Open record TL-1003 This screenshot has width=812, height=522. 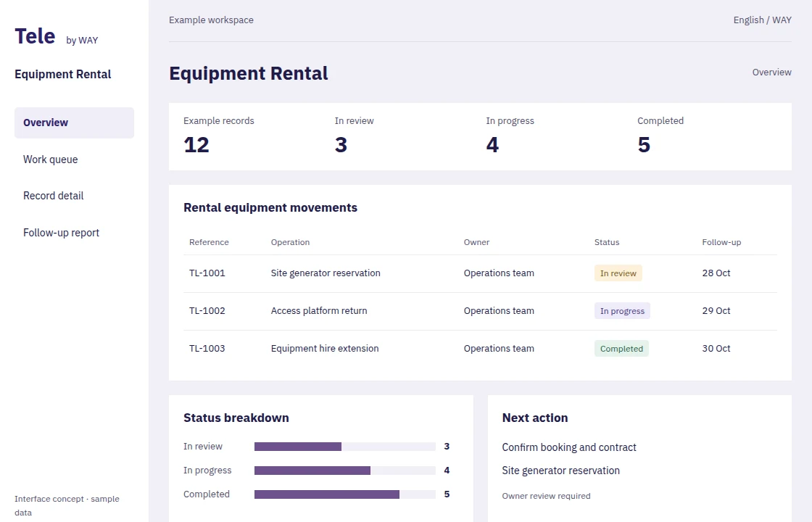click(207, 349)
